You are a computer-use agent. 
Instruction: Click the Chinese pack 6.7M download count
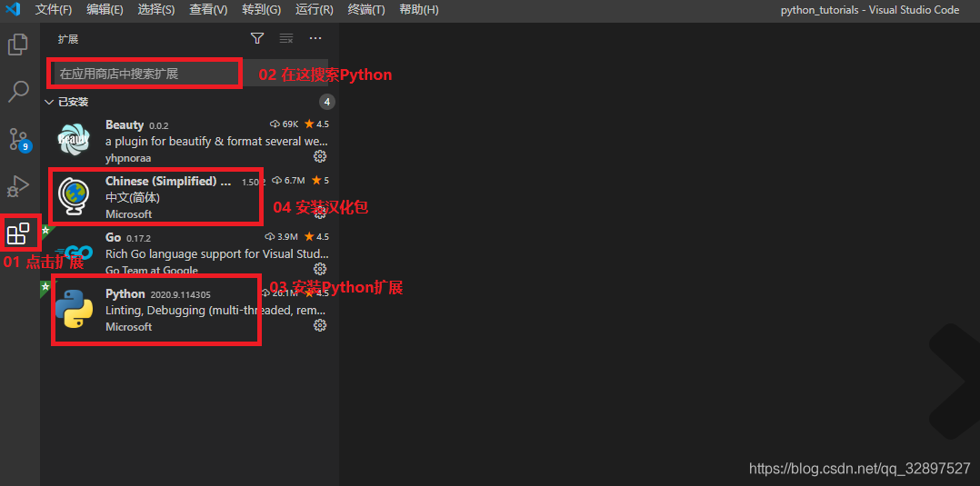(x=289, y=181)
